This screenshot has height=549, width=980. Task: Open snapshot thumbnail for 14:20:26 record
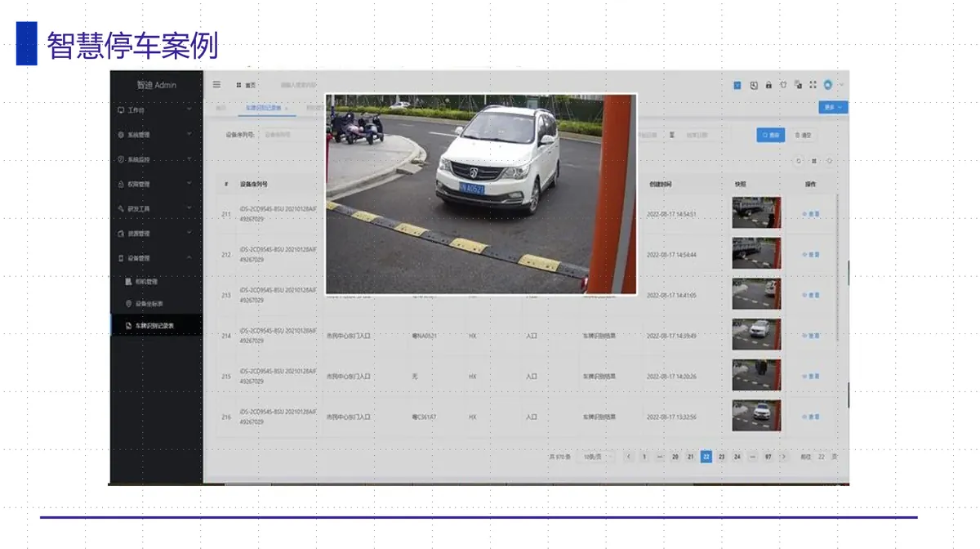coord(756,375)
